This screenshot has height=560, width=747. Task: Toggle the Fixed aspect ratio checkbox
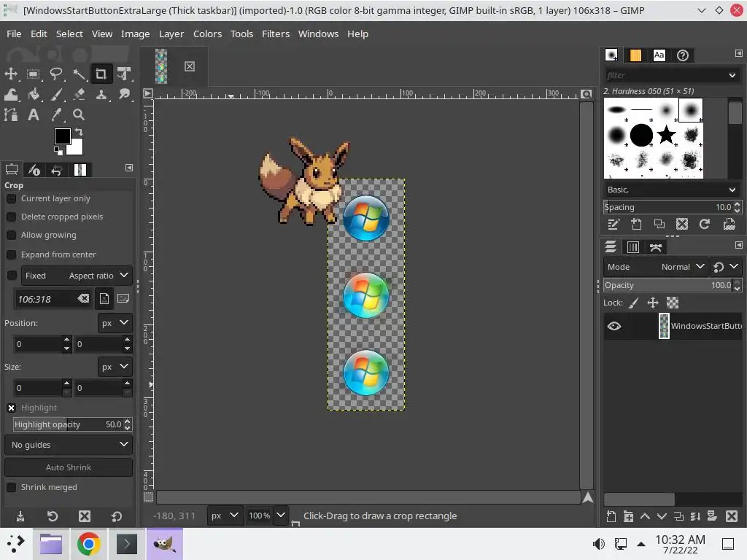click(x=12, y=275)
